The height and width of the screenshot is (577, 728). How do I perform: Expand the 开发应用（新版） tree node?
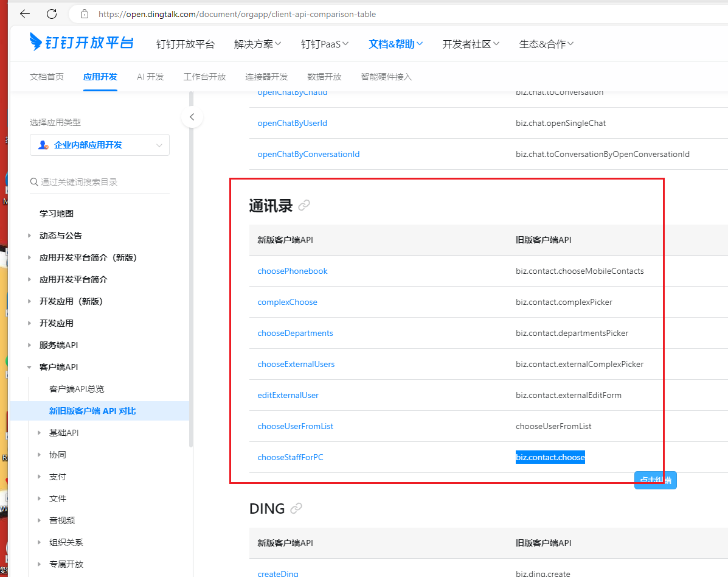29,301
